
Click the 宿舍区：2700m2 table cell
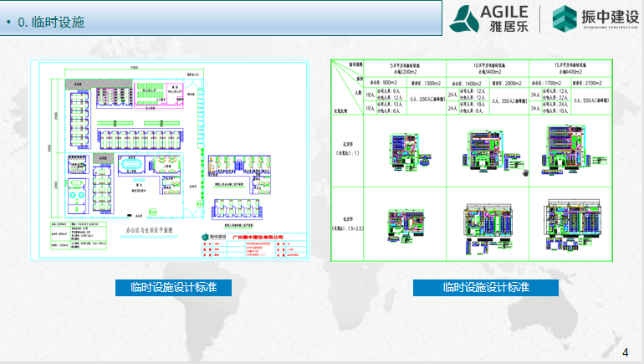(x=590, y=83)
